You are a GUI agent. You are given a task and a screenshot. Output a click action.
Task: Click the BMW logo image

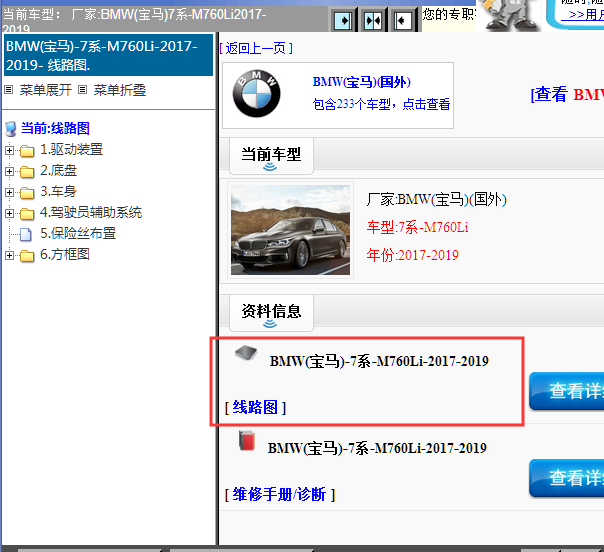[x=256, y=94]
